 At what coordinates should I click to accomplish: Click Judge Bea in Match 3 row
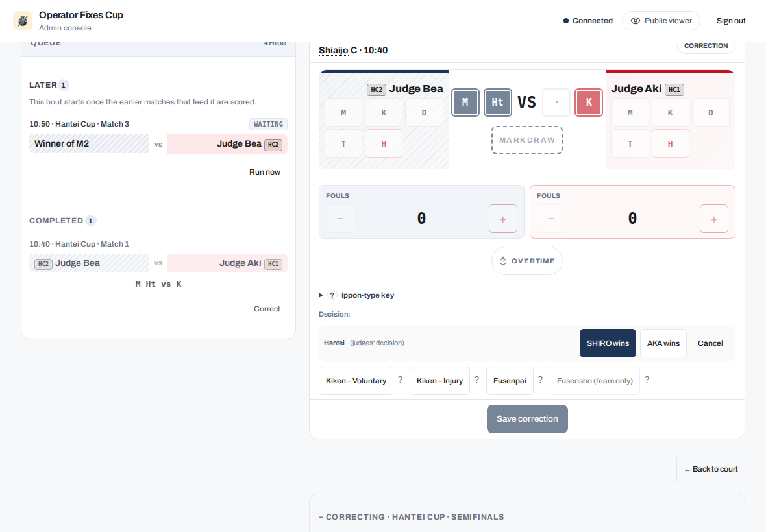[x=227, y=144]
